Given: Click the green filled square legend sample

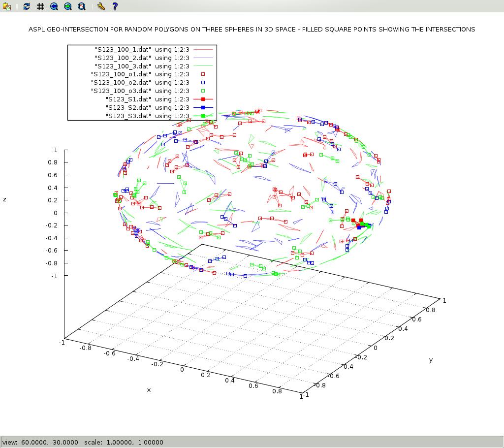Looking at the screenshot, I should pyautogui.click(x=203, y=116).
